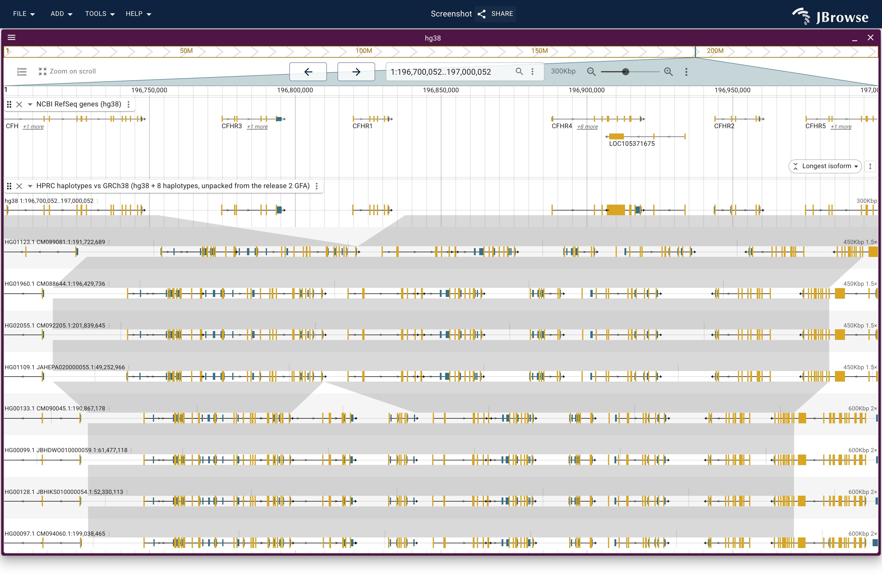Click the search magnifier icon
Screen dimensions: 882x588
point(519,71)
